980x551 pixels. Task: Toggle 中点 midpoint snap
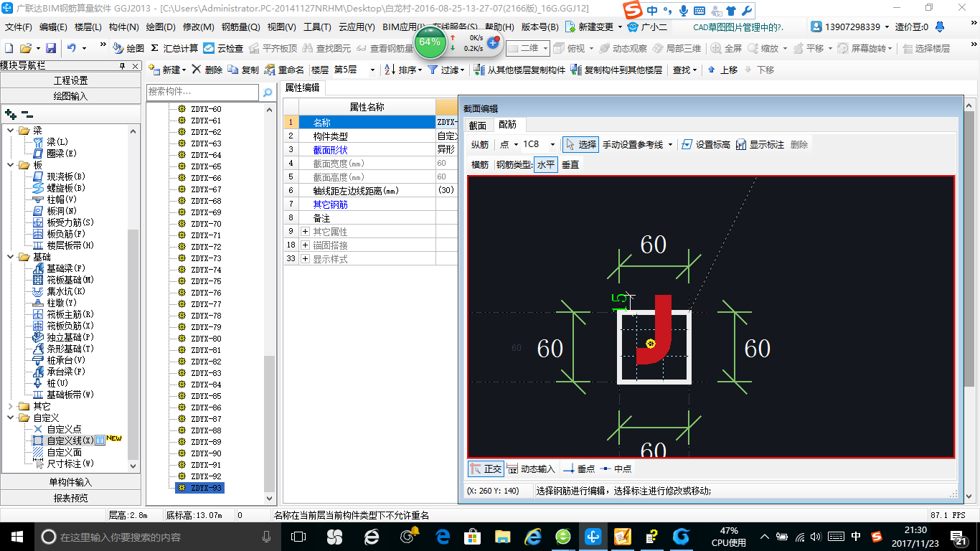tap(616, 468)
